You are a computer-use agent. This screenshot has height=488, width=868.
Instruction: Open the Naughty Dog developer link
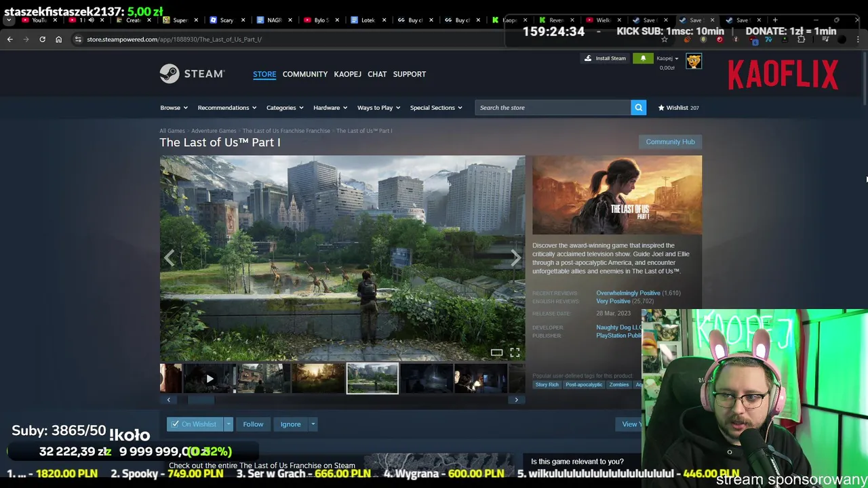coord(618,327)
